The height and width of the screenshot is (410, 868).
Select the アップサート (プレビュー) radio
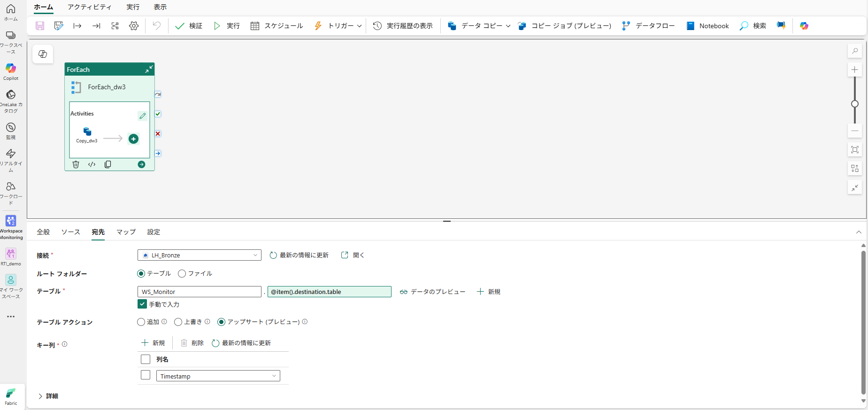[221, 322]
